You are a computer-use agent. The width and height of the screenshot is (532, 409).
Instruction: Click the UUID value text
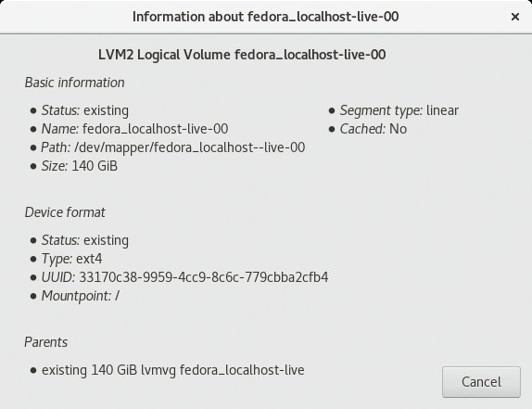click(x=204, y=277)
